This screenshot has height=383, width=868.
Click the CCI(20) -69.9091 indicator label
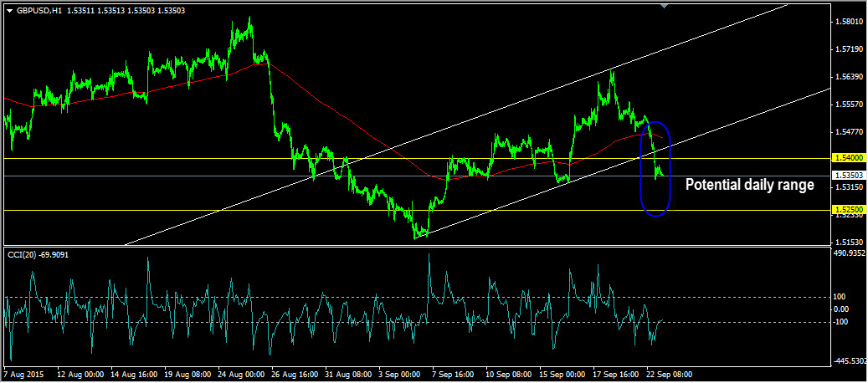[37, 255]
